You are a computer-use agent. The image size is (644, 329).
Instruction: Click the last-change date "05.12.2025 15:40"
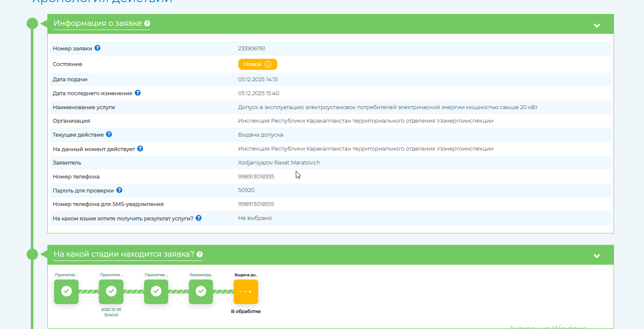coord(259,93)
